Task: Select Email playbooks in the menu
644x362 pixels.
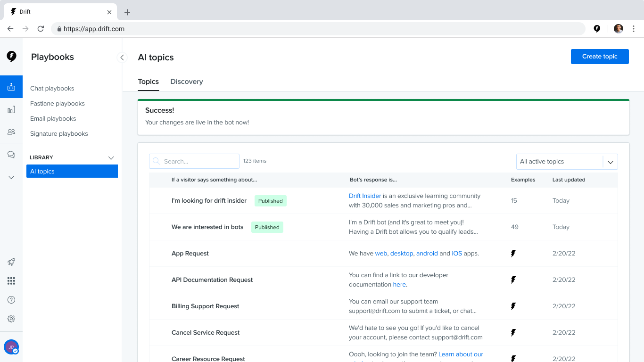Action: coord(53,119)
